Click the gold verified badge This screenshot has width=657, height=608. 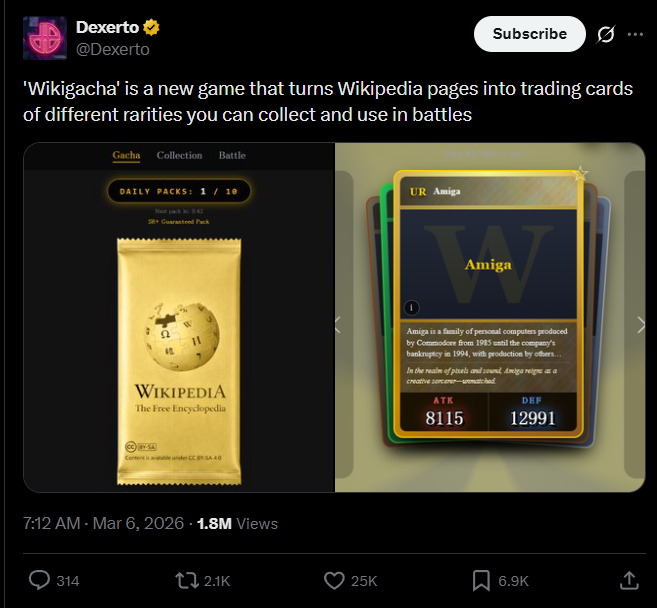point(151,28)
